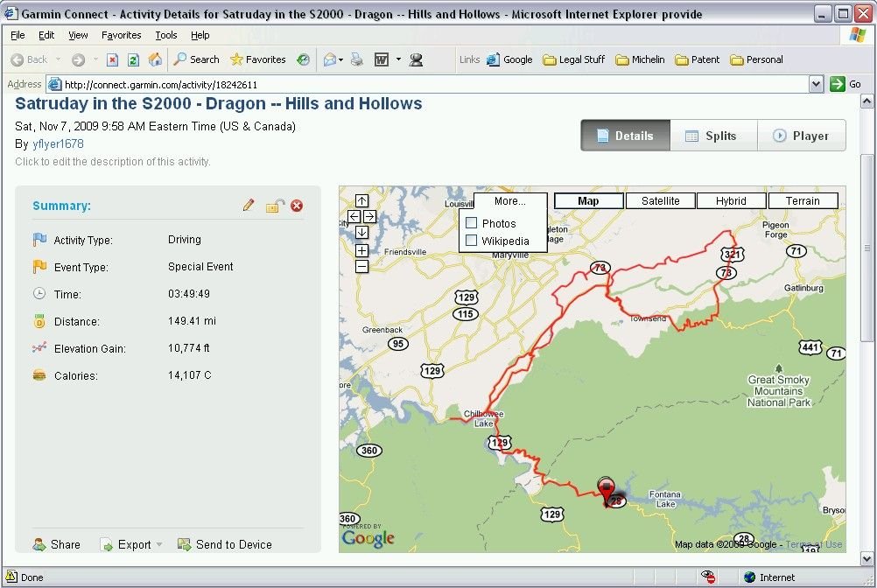
Task: Toggle the activity privacy lock icon
Action: point(274,206)
